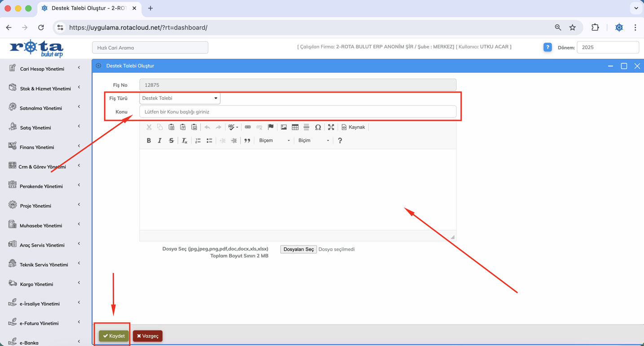Click the Hızlı Cari Arama search box
The height and width of the screenshot is (346, 644).
[x=150, y=48]
